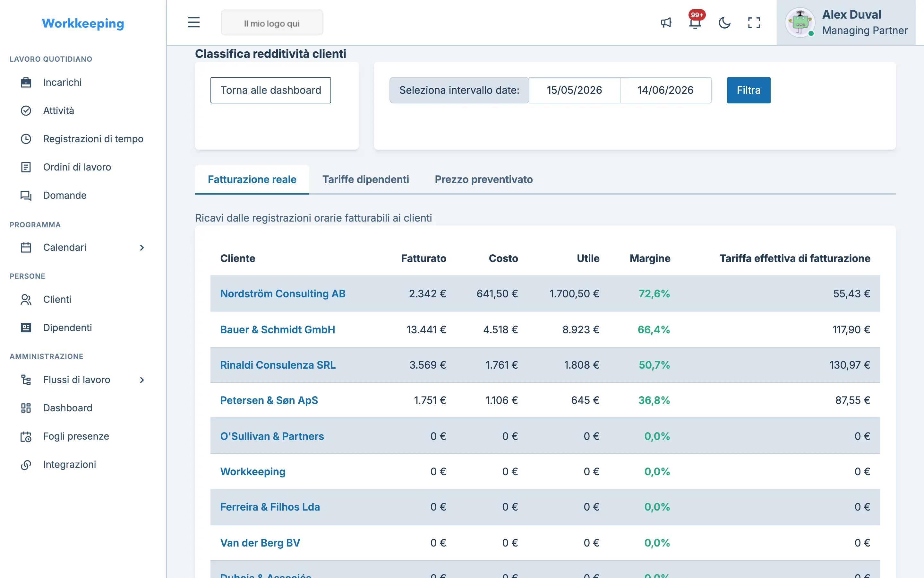924x578 pixels.
Task: Click the Integrazioni link icon
Action: point(26,464)
